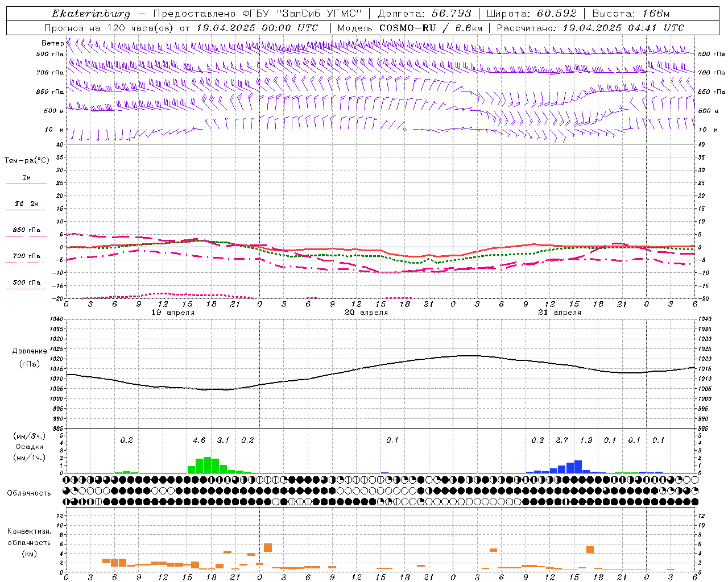Click the Облачность panel label
The height and width of the screenshot is (582, 728).
click(29, 493)
